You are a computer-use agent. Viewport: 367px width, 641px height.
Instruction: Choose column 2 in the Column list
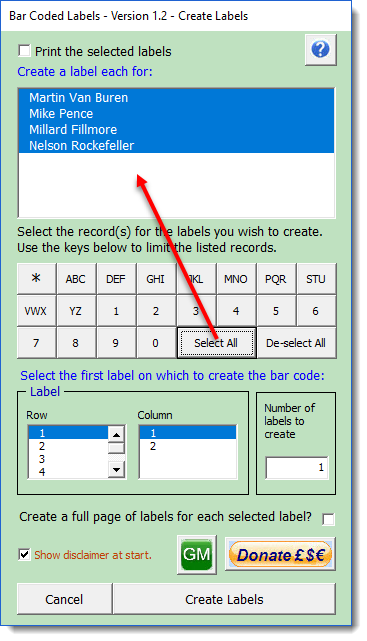tap(188, 446)
